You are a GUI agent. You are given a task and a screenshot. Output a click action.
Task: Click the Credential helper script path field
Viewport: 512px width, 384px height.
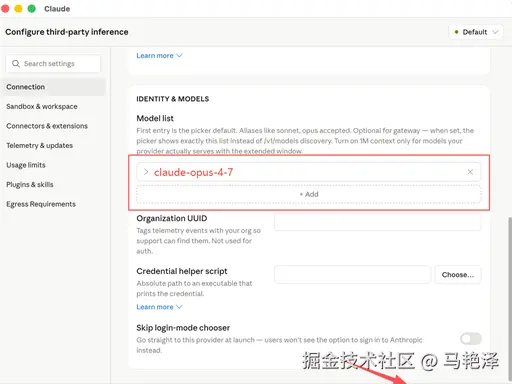(x=353, y=275)
